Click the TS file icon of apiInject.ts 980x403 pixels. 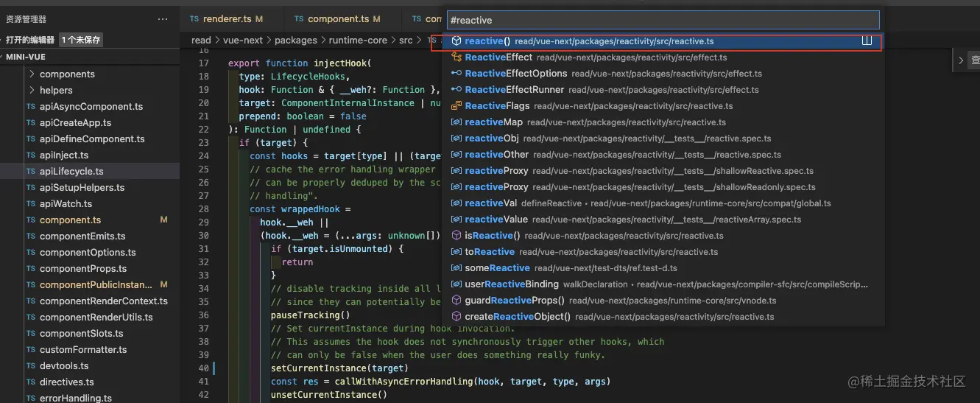[x=31, y=155]
